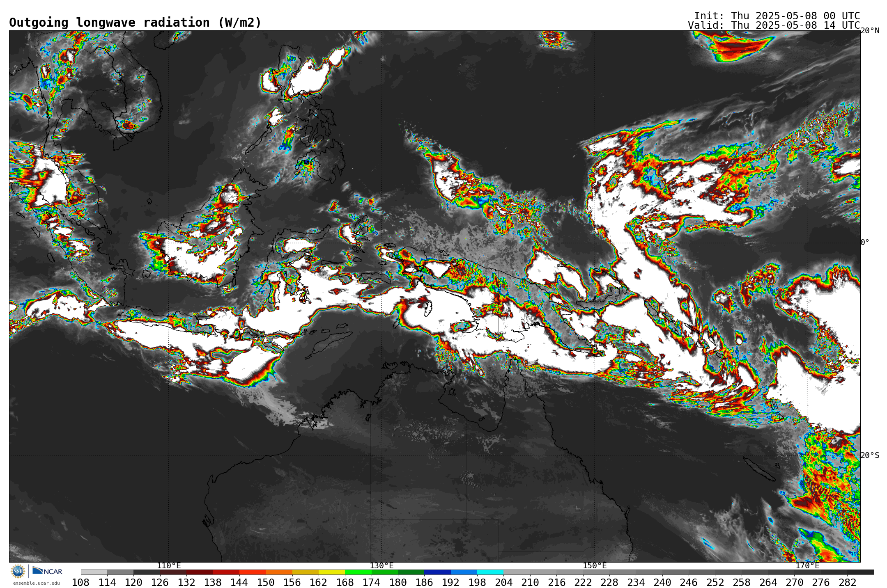Image resolution: width=887 pixels, height=588 pixels.
Task: Click the 110°E longitude label
Action: [169, 566]
